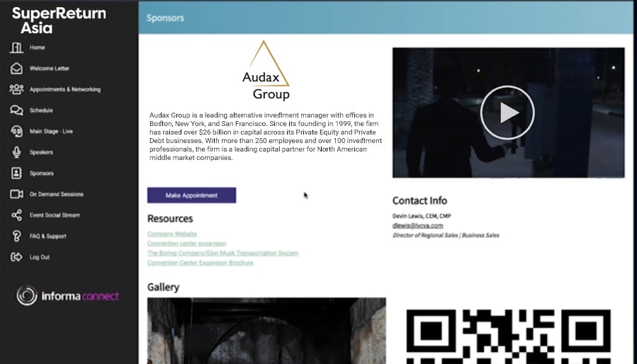The image size is (637, 364).
Task: Click the Main Stage - Live headset icon
Action: click(16, 131)
